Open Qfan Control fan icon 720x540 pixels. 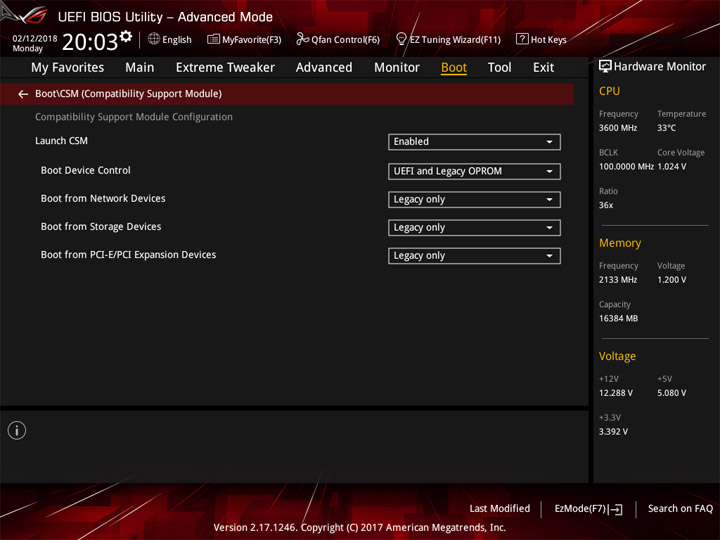pyautogui.click(x=302, y=39)
